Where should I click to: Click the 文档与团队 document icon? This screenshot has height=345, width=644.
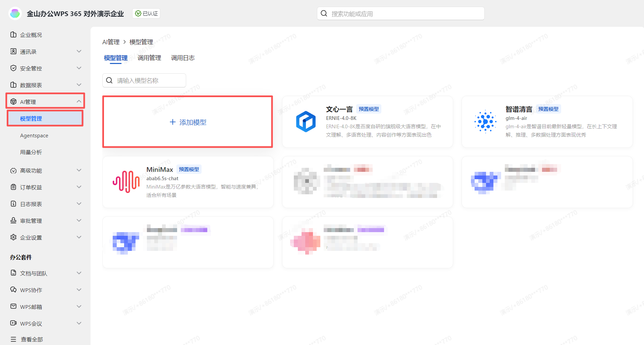pos(13,273)
